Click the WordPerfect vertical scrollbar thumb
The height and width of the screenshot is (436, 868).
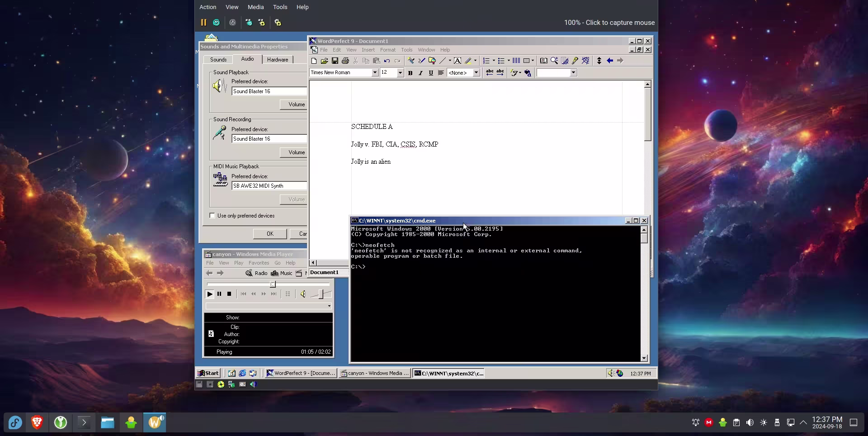[647, 114]
